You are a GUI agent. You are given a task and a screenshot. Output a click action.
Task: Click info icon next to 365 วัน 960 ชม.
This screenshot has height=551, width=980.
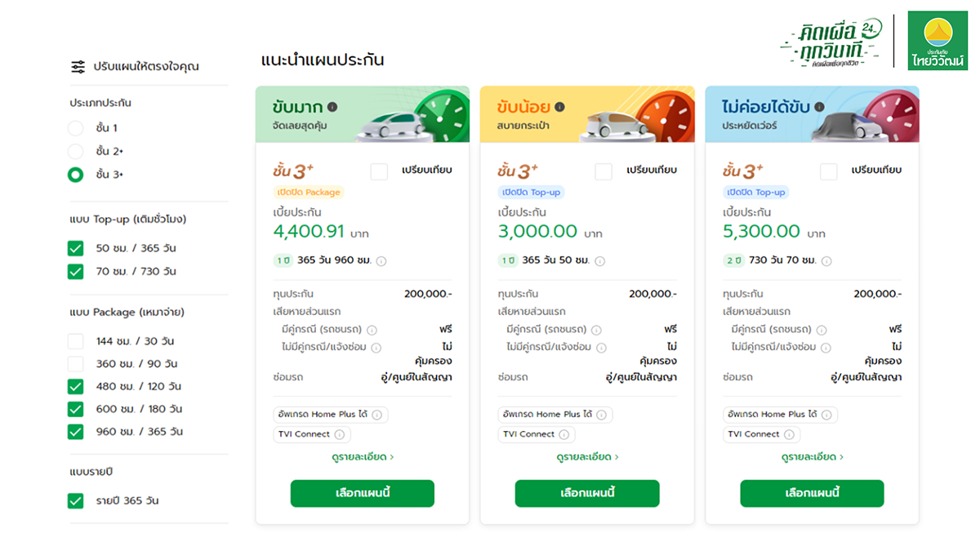(x=381, y=261)
